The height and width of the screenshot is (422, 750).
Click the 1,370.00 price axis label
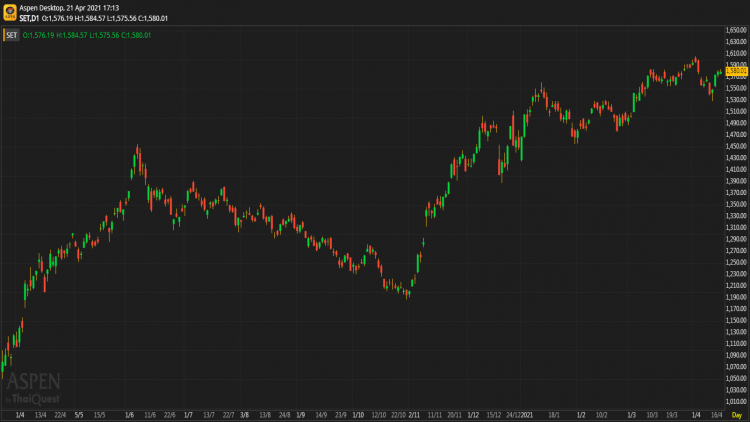tap(736, 193)
